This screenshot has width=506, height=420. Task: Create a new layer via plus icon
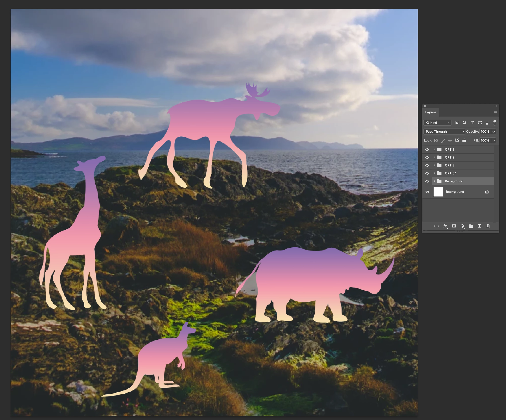click(479, 226)
